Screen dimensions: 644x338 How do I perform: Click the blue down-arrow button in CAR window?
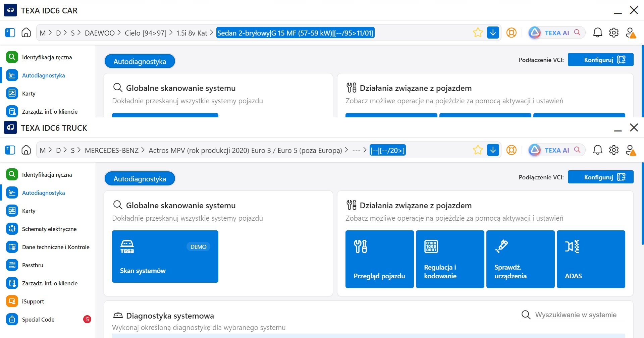[x=493, y=33]
